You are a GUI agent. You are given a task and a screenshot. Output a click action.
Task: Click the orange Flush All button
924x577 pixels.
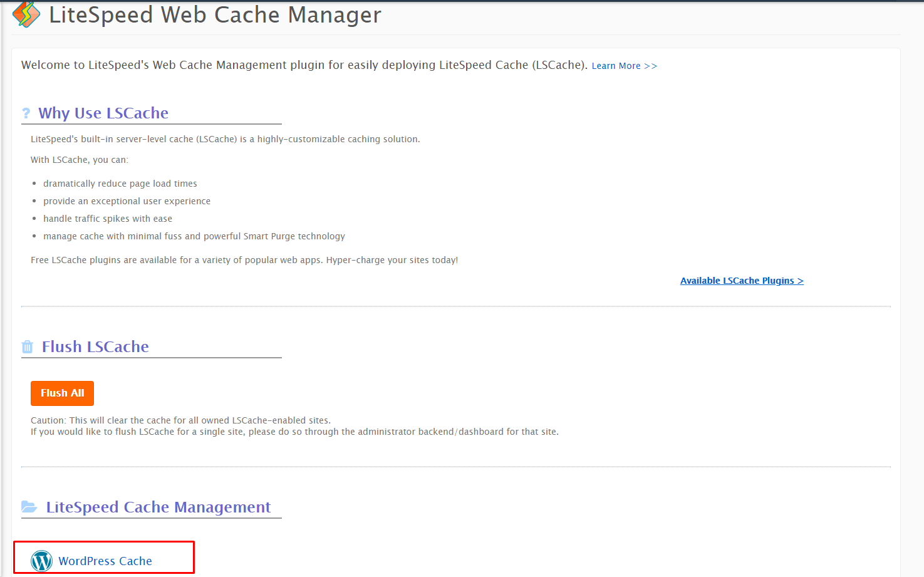62,393
